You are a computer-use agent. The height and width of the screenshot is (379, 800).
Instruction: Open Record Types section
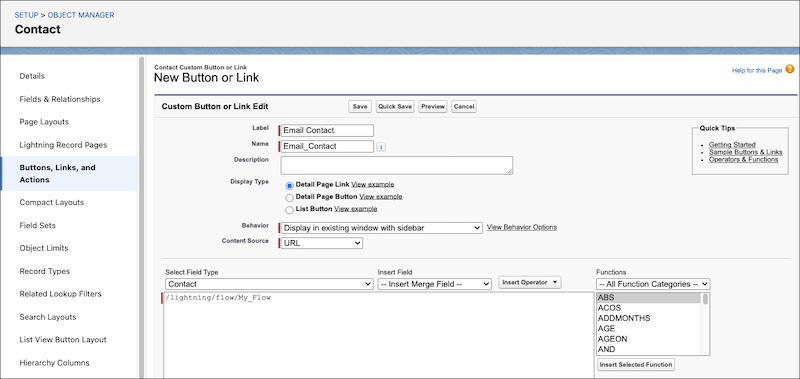[45, 271]
